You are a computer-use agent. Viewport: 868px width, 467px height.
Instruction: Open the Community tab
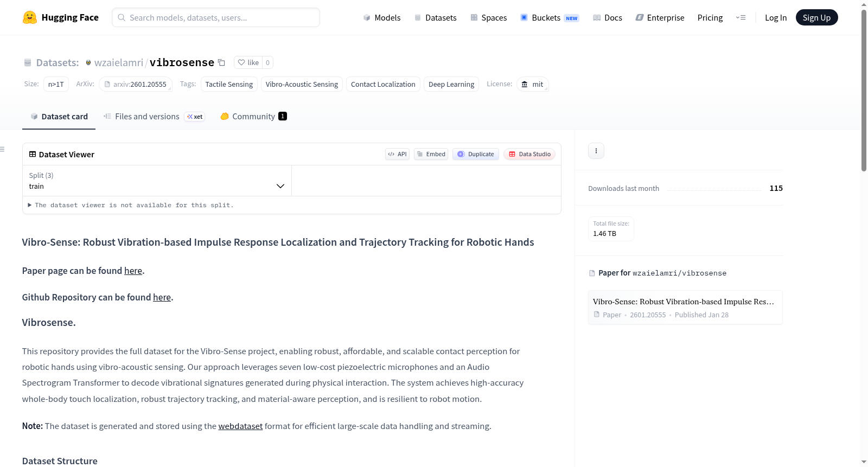point(253,117)
